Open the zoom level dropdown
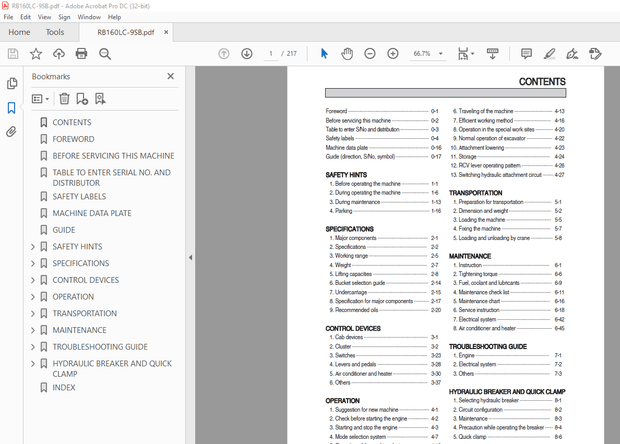This screenshot has height=444, width=620. point(440,54)
